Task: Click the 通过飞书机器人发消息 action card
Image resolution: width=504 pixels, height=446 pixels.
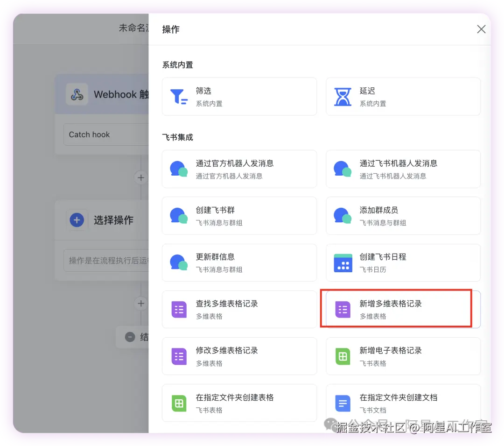Action: point(403,169)
